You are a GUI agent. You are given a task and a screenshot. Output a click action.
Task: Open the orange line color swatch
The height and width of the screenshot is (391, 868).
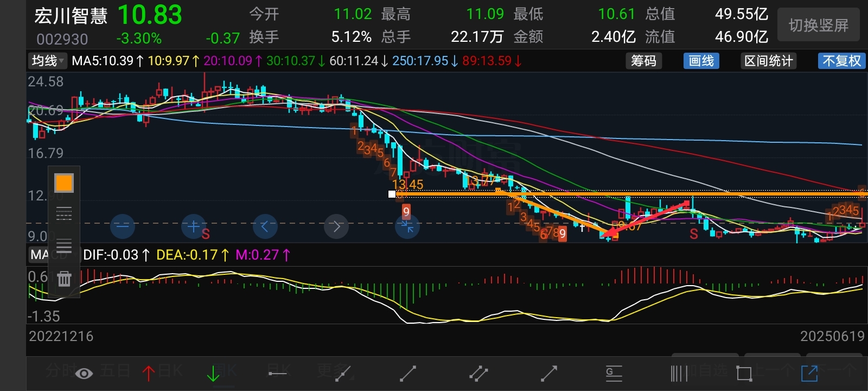[64, 183]
